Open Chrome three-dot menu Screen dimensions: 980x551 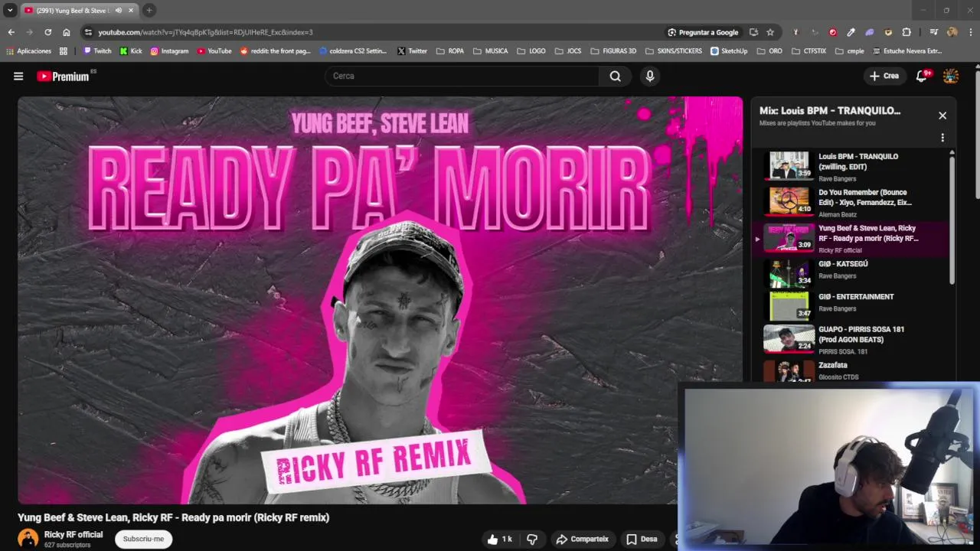[970, 32]
